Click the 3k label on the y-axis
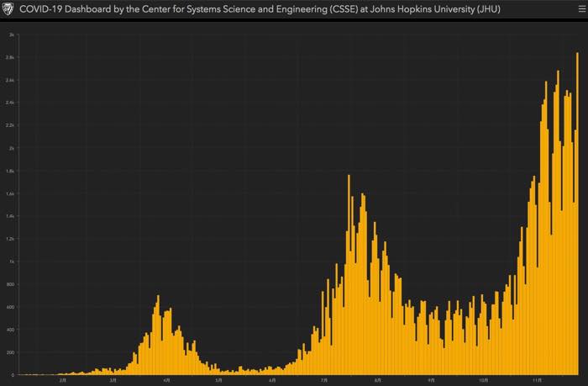The width and height of the screenshot is (588, 386). [12, 34]
